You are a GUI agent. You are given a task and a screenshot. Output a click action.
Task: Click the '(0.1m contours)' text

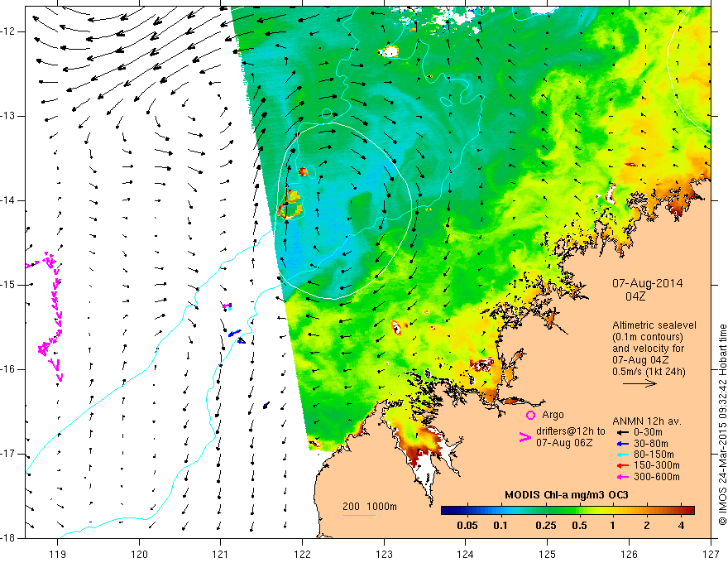pyautogui.click(x=648, y=337)
